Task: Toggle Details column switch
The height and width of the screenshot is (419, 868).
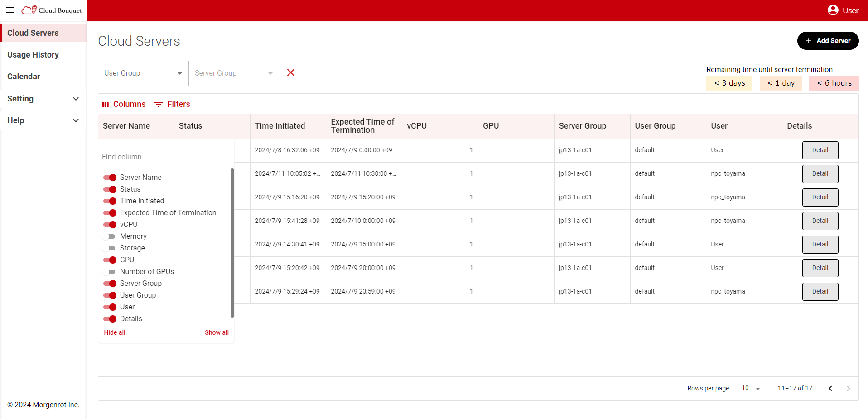Action: click(110, 318)
